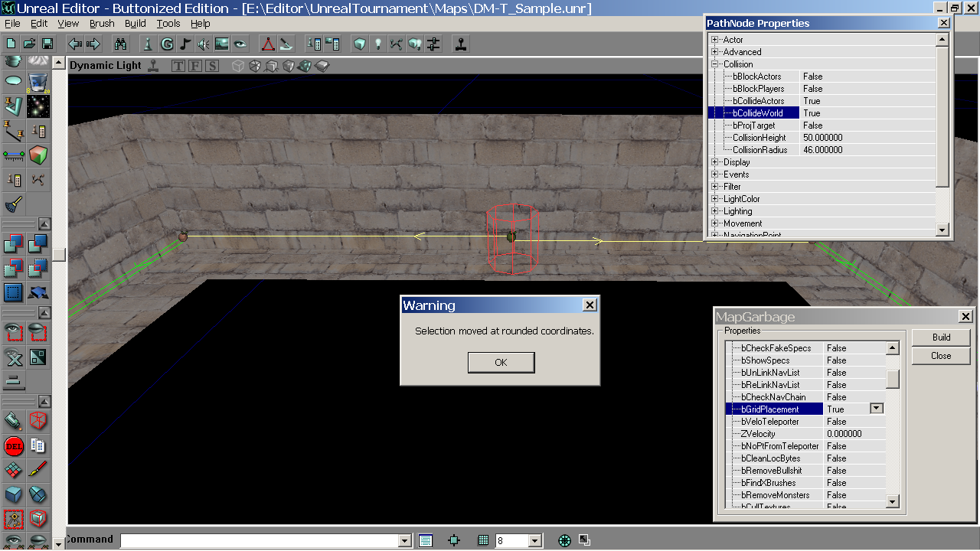Image resolution: width=980 pixels, height=551 pixels.
Task: Click the left toolbox scrollbar thumb
Action: [59, 255]
